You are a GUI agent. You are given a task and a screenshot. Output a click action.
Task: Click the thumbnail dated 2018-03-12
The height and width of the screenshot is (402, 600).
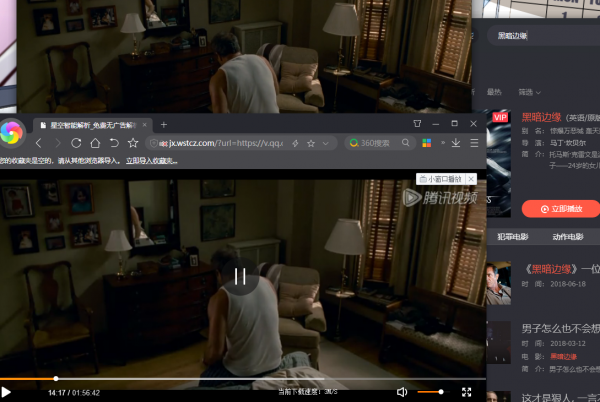coord(499,342)
